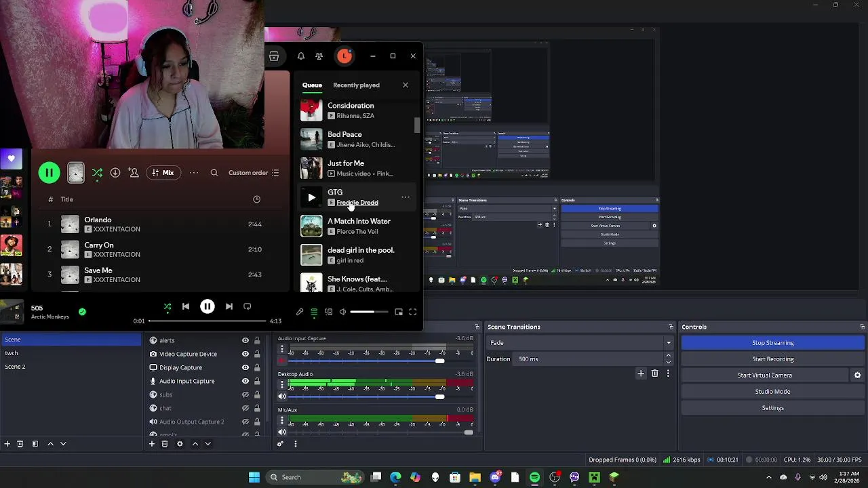Screen dimensions: 868x488
Task: Click Start Recording
Action: tap(773, 359)
